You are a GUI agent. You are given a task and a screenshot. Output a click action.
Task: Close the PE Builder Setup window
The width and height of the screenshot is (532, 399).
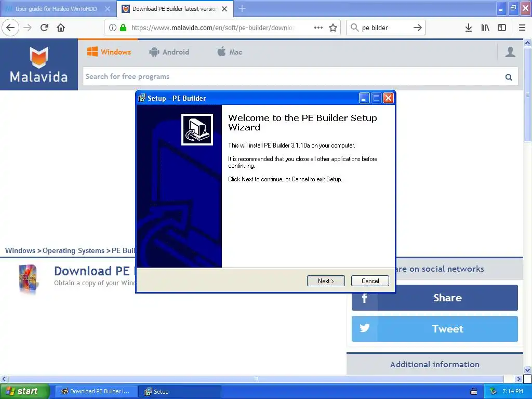pyautogui.click(x=388, y=98)
